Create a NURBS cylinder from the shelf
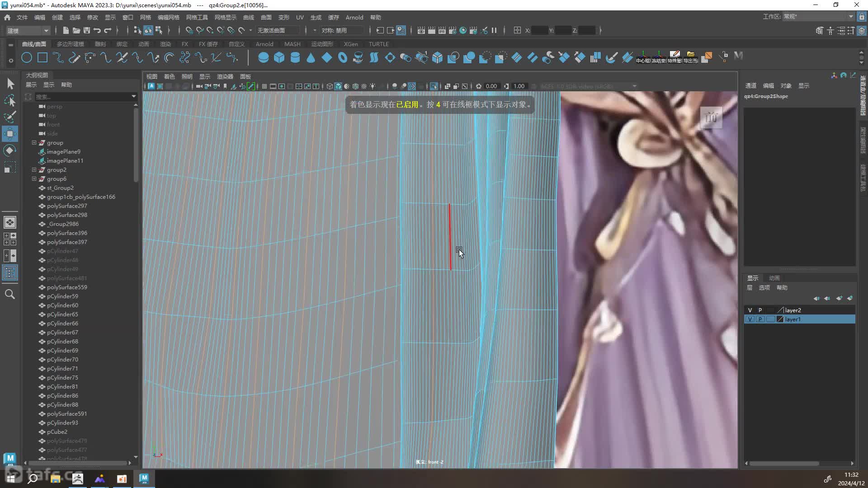This screenshot has height=488, width=868. click(295, 57)
